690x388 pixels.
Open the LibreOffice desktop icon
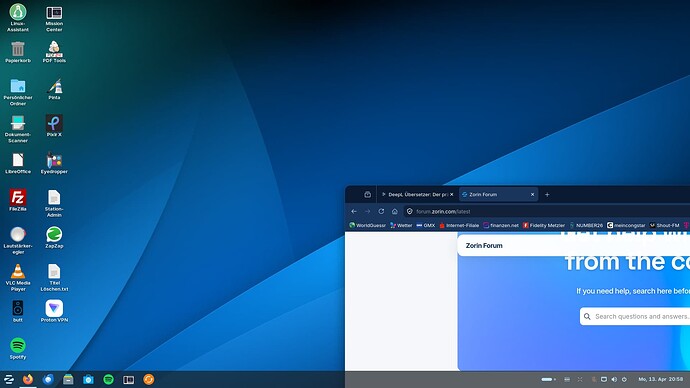tap(18, 163)
